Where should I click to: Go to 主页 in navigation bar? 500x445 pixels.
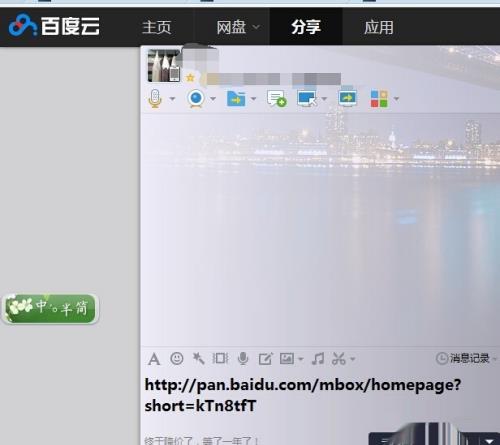pyautogui.click(x=157, y=27)
